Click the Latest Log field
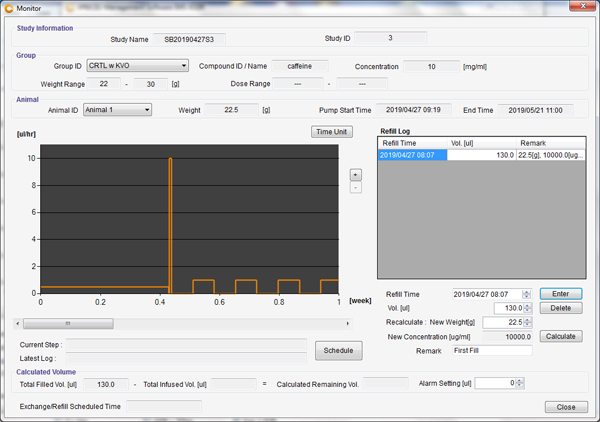600x422 pixels. click(x=186, y=358)
